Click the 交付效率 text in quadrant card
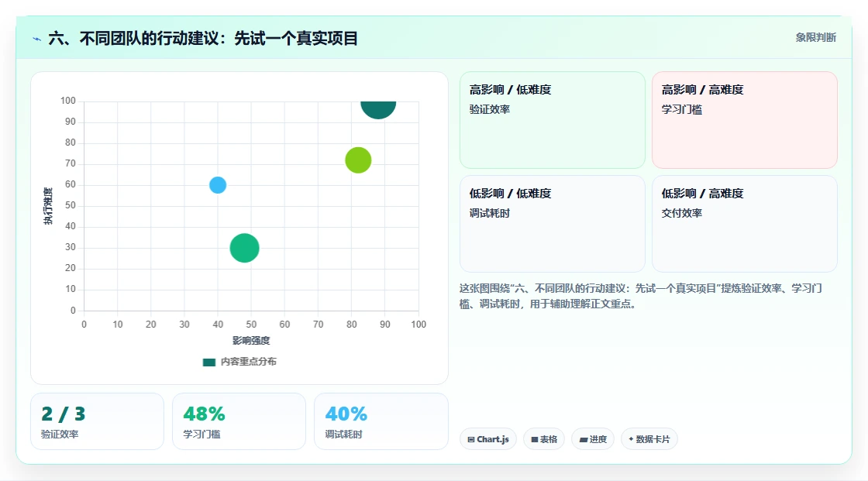 [681, 213]
